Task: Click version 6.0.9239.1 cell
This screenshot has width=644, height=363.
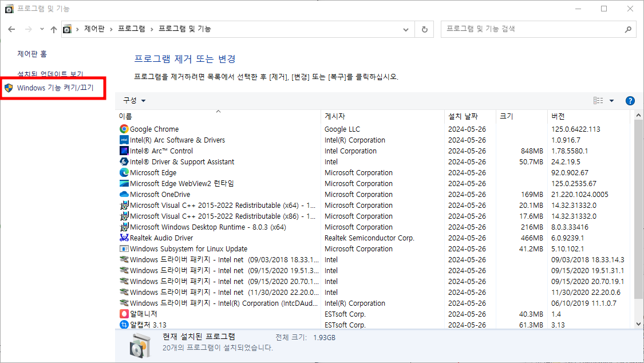Action: 567,238
